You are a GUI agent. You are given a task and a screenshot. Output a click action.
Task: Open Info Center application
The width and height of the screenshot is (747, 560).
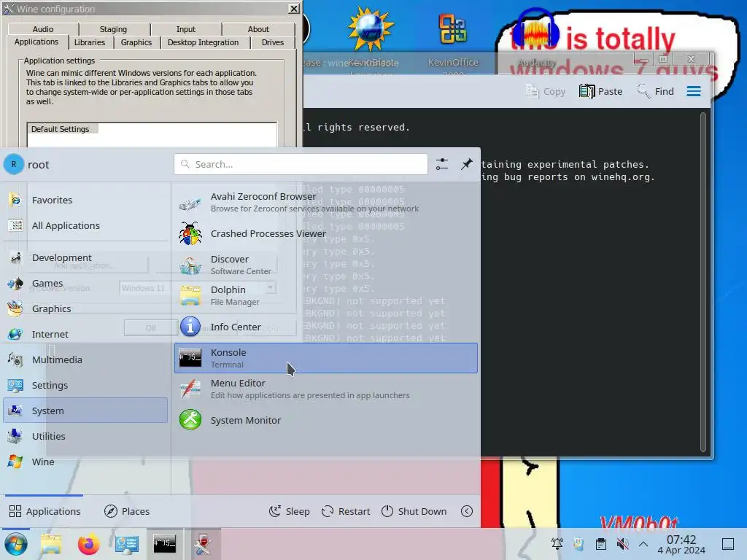[326, 327]
